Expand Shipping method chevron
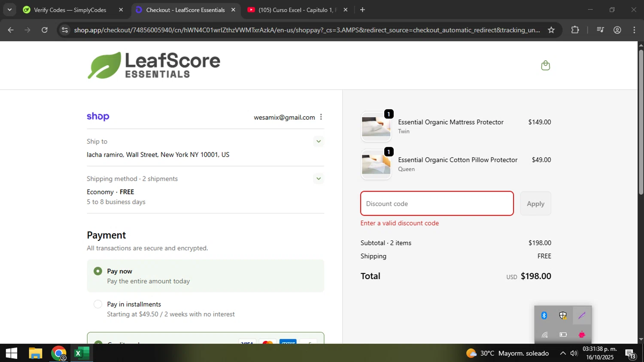Viewport: 644px width, 362px height. coord(318,179)
